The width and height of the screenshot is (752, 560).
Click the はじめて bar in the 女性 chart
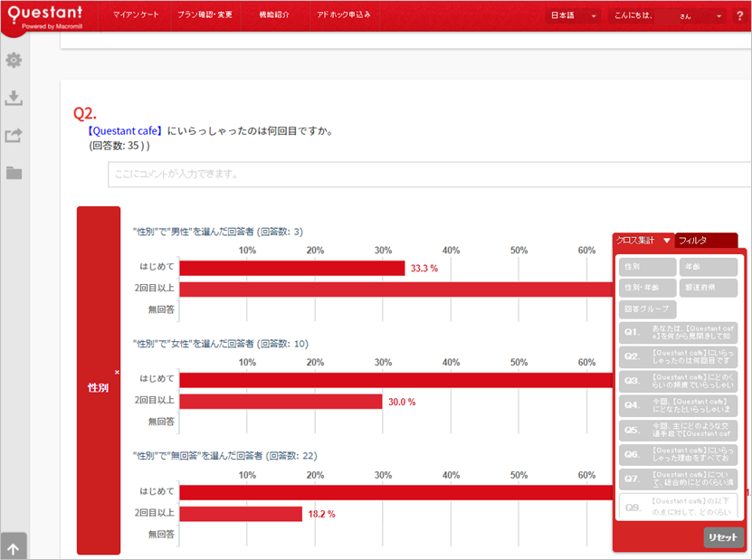(396, 381)
